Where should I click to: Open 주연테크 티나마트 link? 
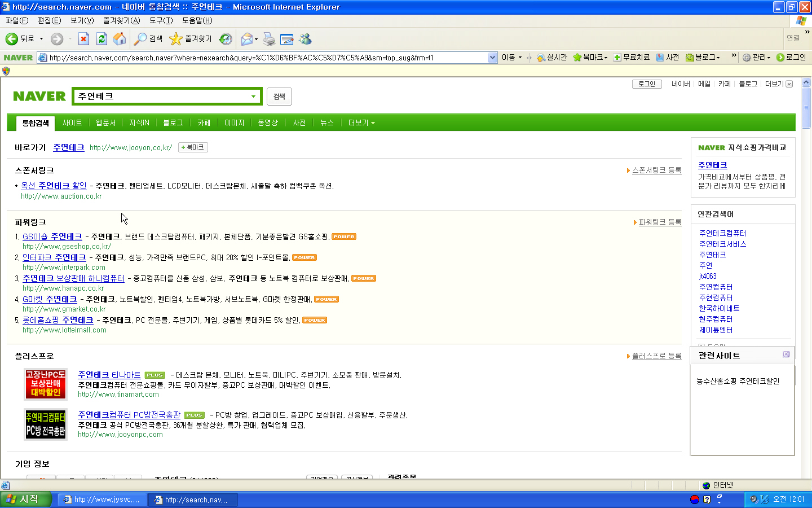(x=109, y=375)
